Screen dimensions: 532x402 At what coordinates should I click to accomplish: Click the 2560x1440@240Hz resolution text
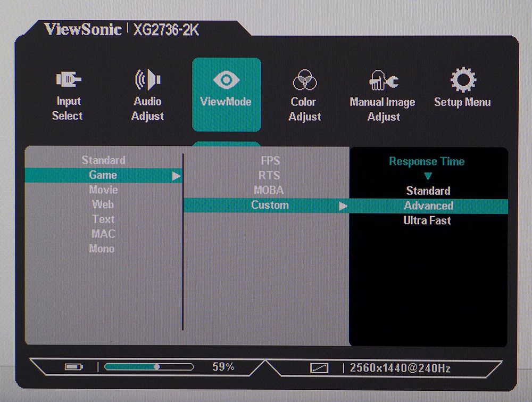[x=400, y=368]
